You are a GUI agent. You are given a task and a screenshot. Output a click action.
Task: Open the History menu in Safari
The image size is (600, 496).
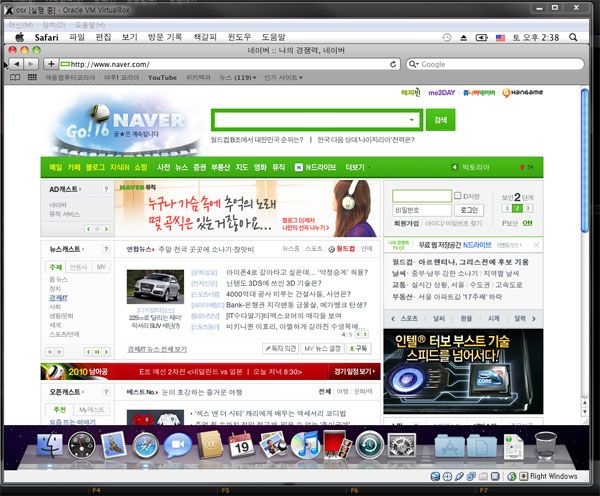165,37
